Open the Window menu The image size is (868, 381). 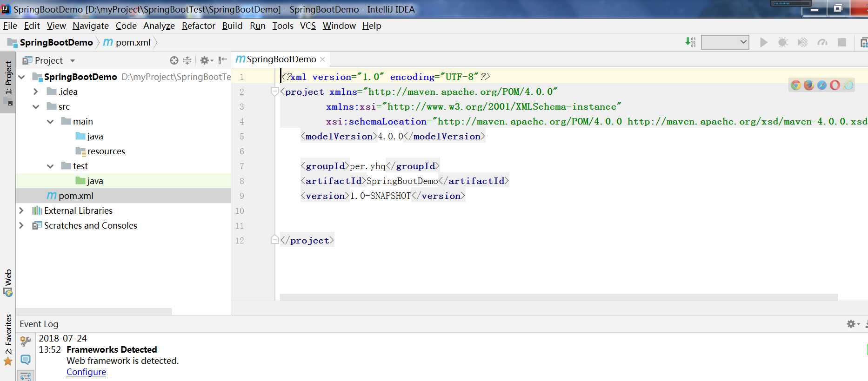click(x=339, y=26)
